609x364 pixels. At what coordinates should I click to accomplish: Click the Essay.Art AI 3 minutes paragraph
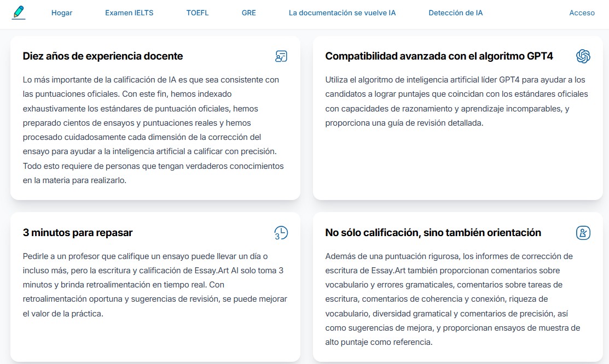pos(154,285)
